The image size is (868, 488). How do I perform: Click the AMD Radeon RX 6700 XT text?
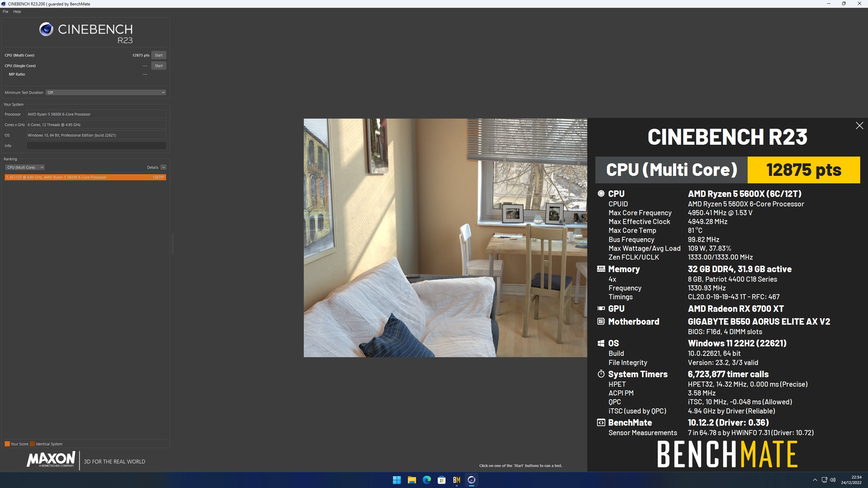pos(736,309)
